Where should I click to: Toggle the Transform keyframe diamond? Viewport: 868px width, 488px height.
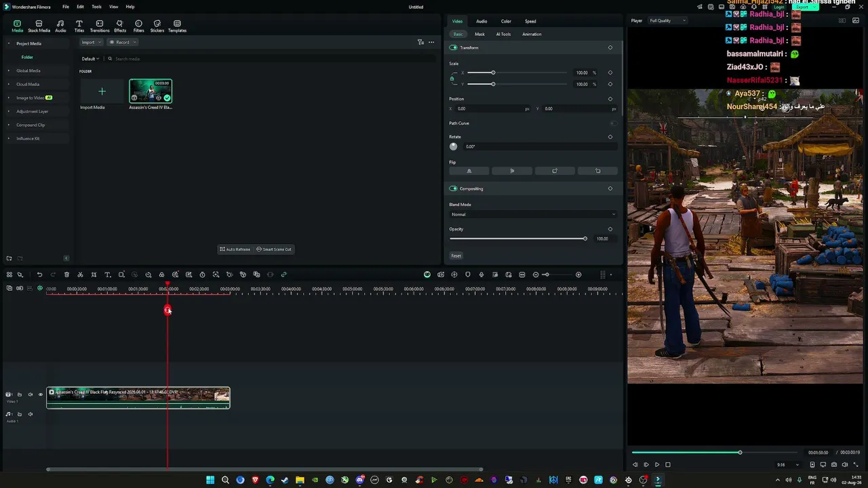(610, 47)
